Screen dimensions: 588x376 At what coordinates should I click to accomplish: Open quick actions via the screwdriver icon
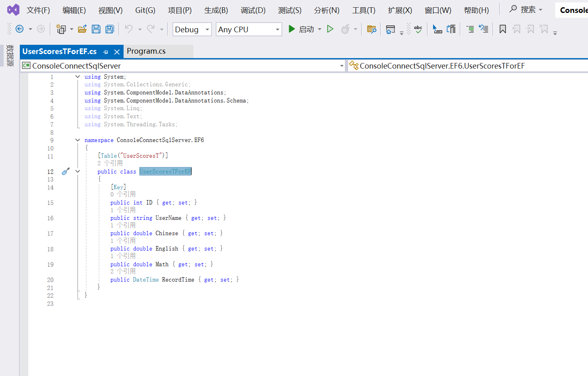[65, 171]
